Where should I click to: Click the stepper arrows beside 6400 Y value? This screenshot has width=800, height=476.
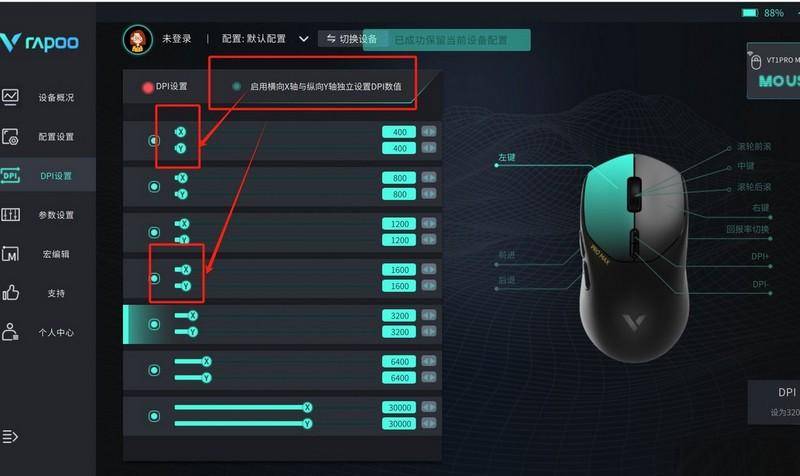(x=429, y=378)
